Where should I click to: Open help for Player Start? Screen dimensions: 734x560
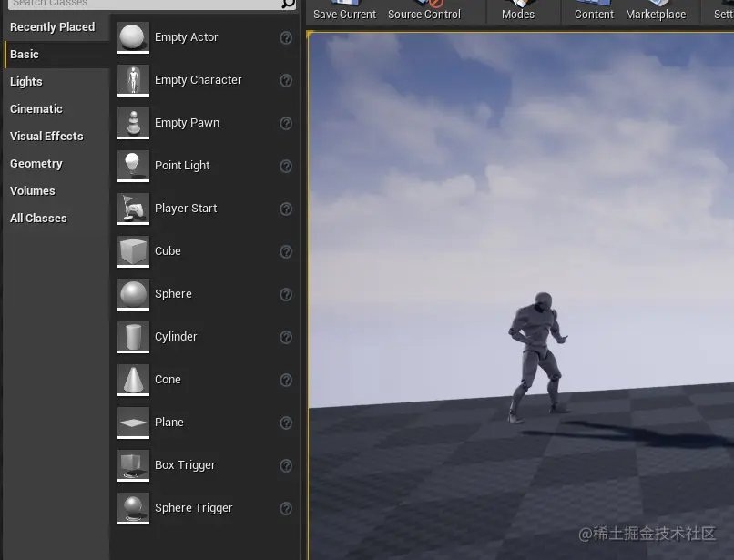(286, 209)
